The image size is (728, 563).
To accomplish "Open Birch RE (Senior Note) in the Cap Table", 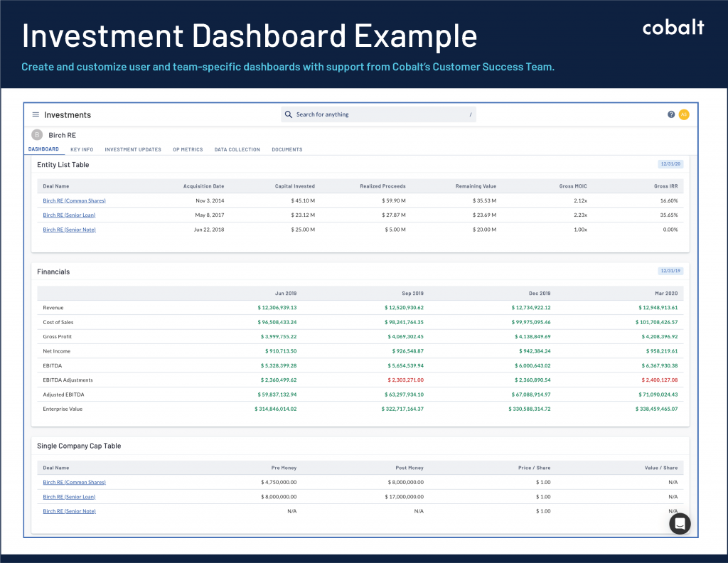I will pos(69,511).
